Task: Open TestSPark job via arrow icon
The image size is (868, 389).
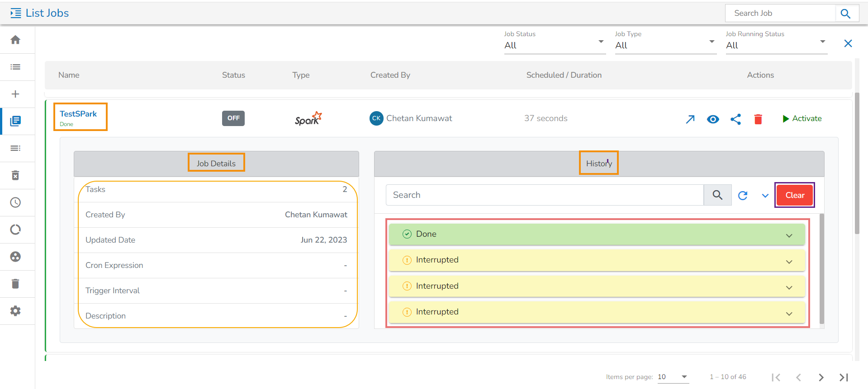Action: (x=690, y=119)
